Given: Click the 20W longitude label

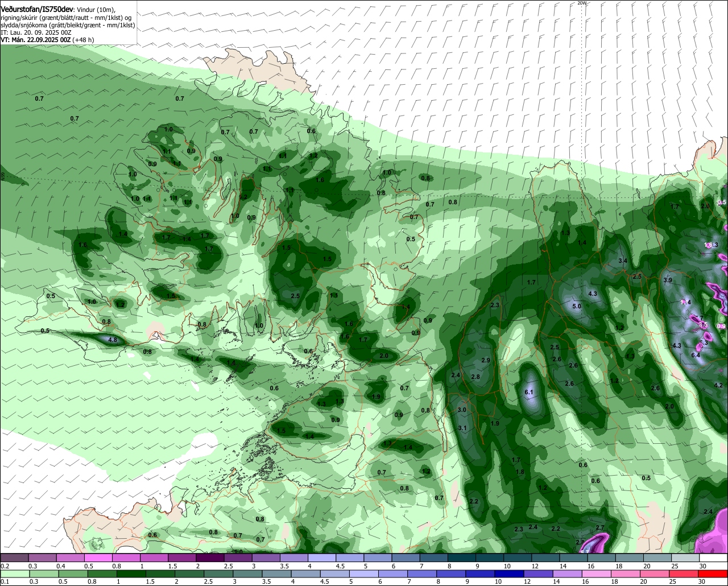Looking at the screenshot, I should pos(582,3).
